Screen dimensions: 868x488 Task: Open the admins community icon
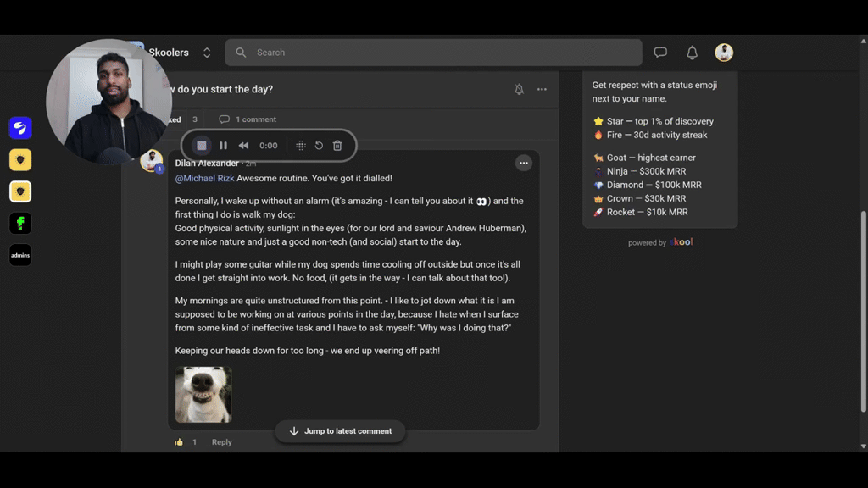click(x=20, y=255)
